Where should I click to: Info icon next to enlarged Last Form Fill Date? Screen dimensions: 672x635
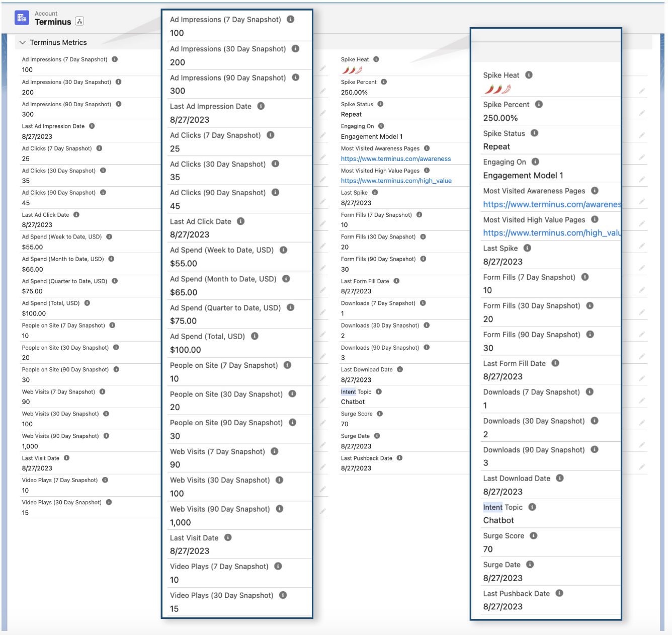click(555, 363)
